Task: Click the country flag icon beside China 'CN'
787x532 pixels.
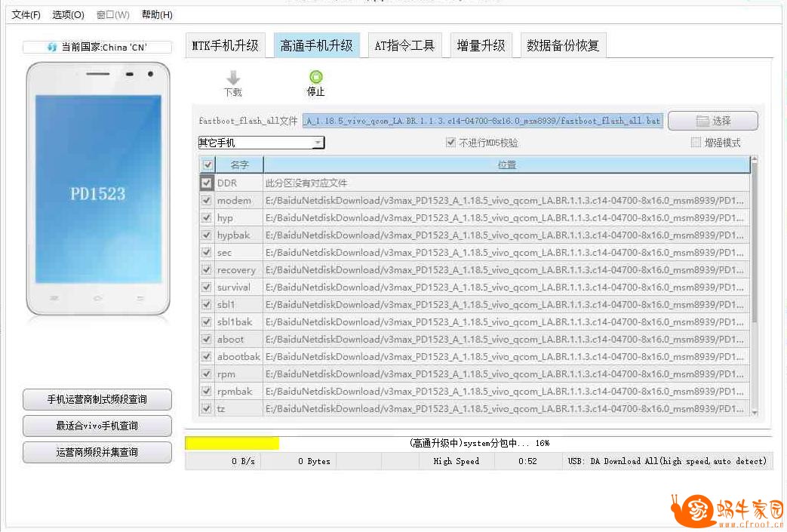Action: (x=52, y=48)
